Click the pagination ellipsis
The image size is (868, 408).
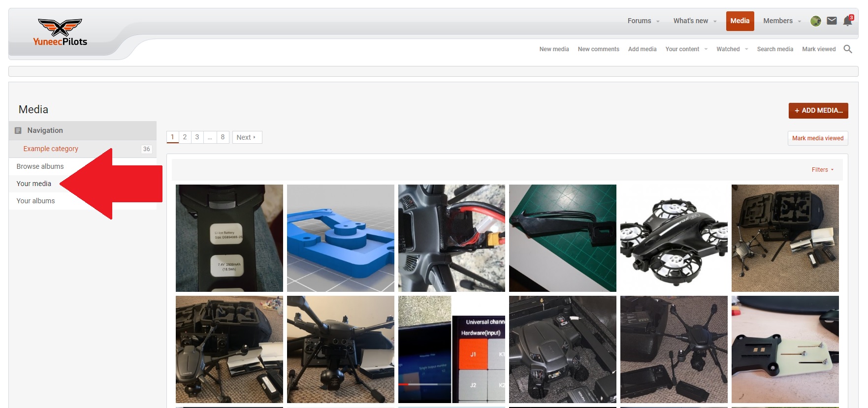click(x=210, y=137)
